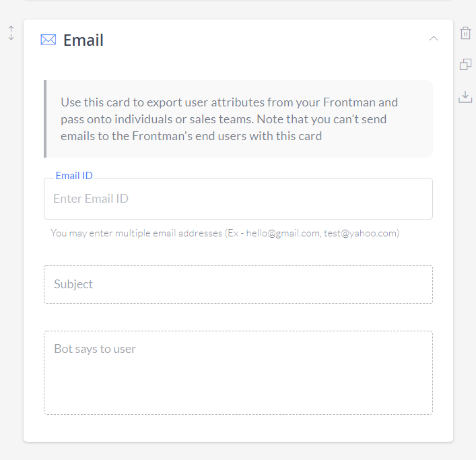Screen dimensions: 476x460
Task: Click the blue Email ID label
Action: click(74, 176)
